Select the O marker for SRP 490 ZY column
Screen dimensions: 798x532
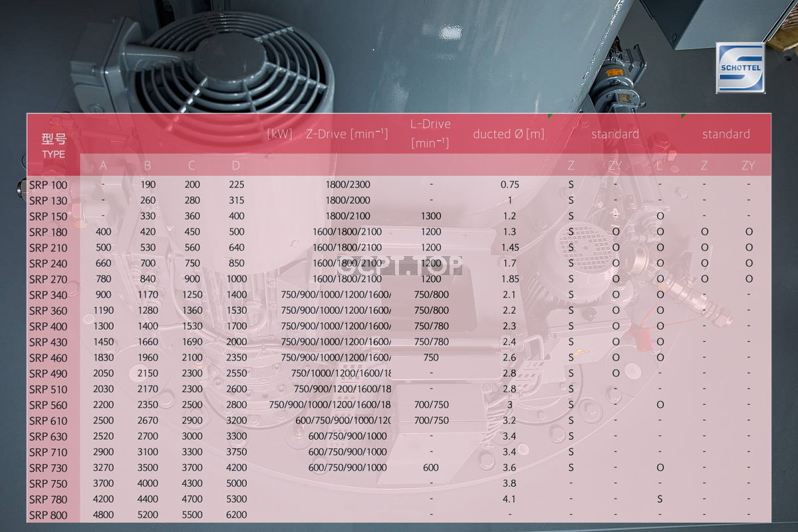coord(614,373)
